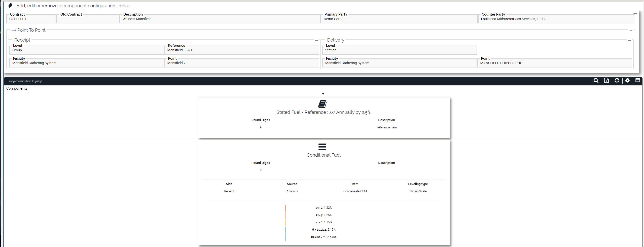Click the book icon above Stated Fuel

[x=322, y=104]
